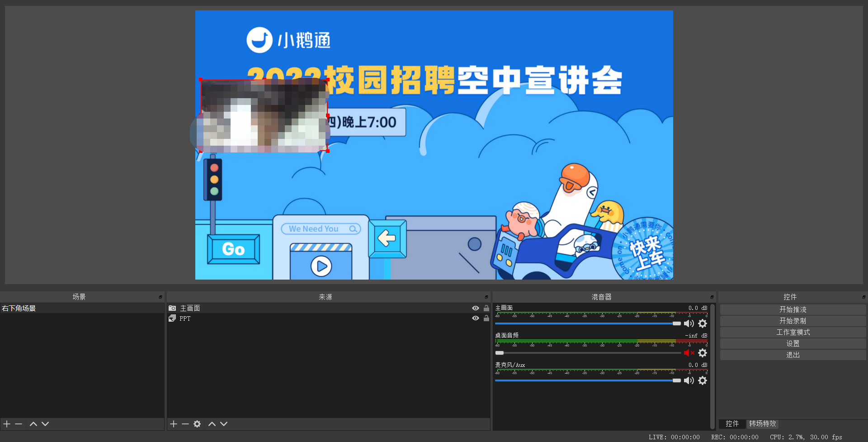
Task: Open settings gear for 麦克风/Aux audio
Action: click(703, 380)
